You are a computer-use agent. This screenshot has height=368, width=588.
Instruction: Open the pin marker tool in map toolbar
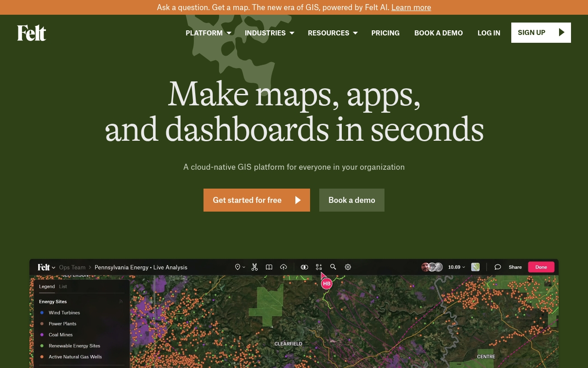pos(237,267)
